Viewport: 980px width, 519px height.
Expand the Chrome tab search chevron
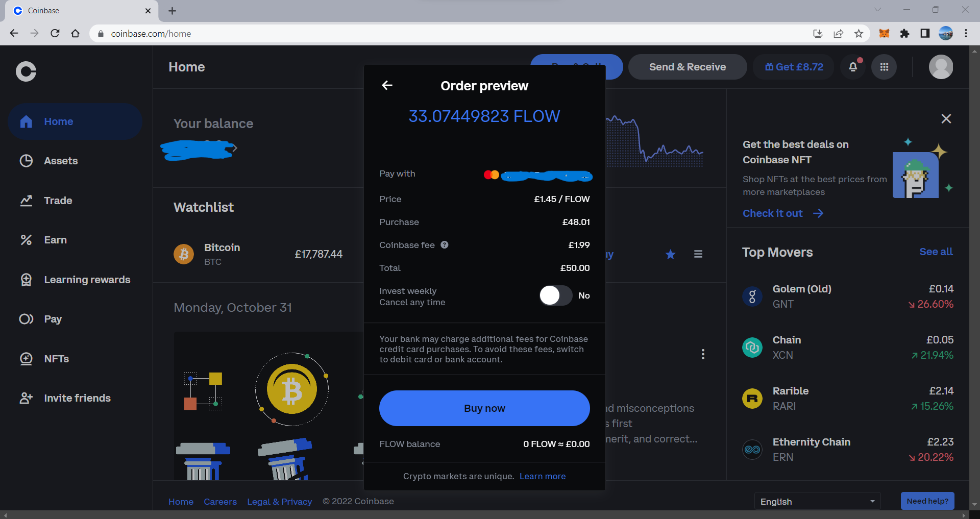[x=877, y=10]
